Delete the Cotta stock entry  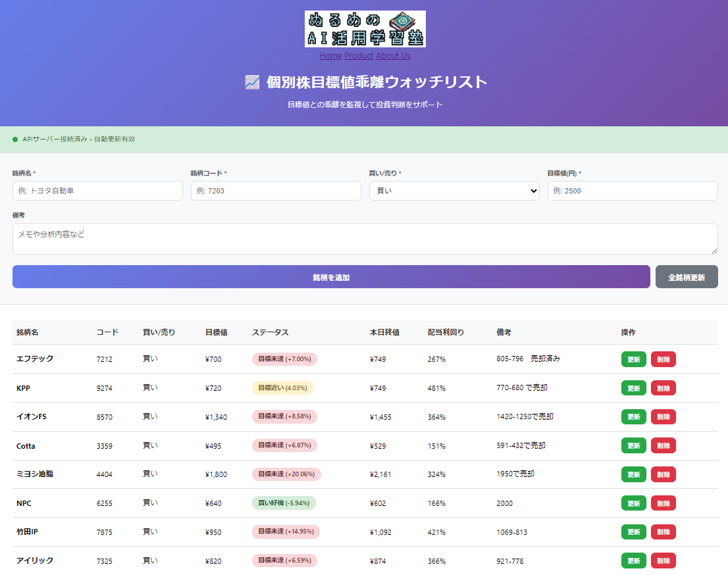[x=663, y=446]
